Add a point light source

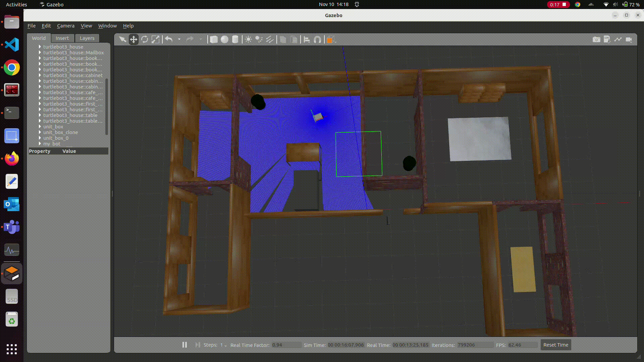point(248,40)
